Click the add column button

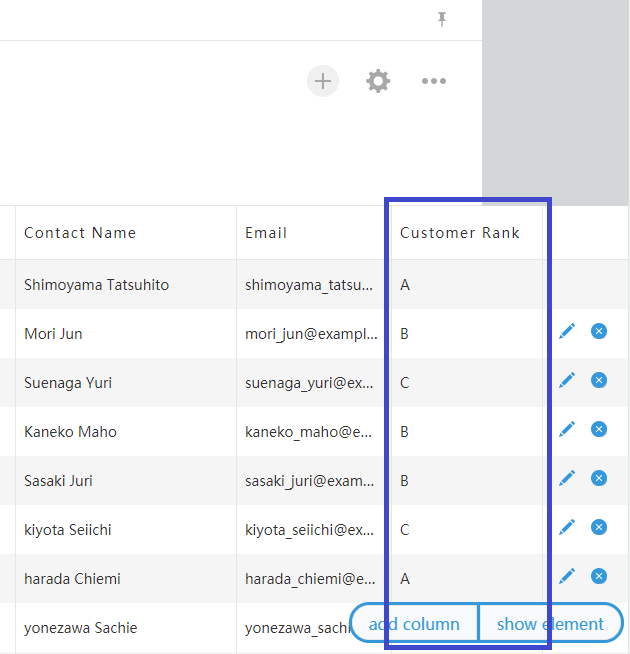point(414,624)
